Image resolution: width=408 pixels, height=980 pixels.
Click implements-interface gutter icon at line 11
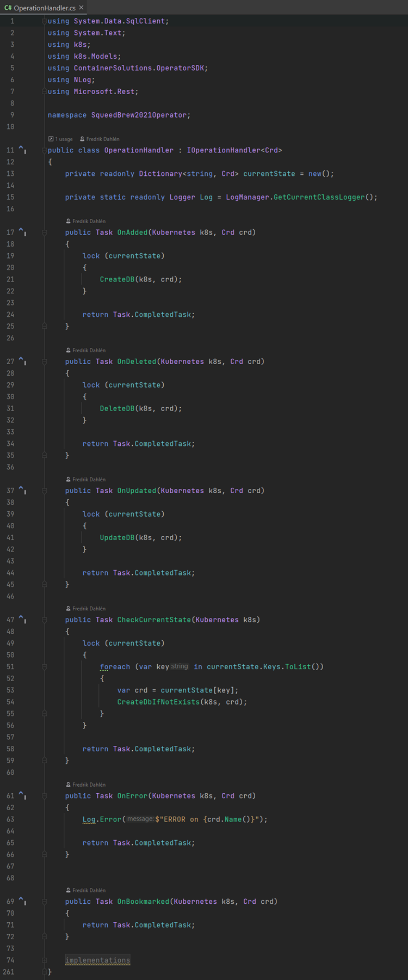tap(22, 149)
